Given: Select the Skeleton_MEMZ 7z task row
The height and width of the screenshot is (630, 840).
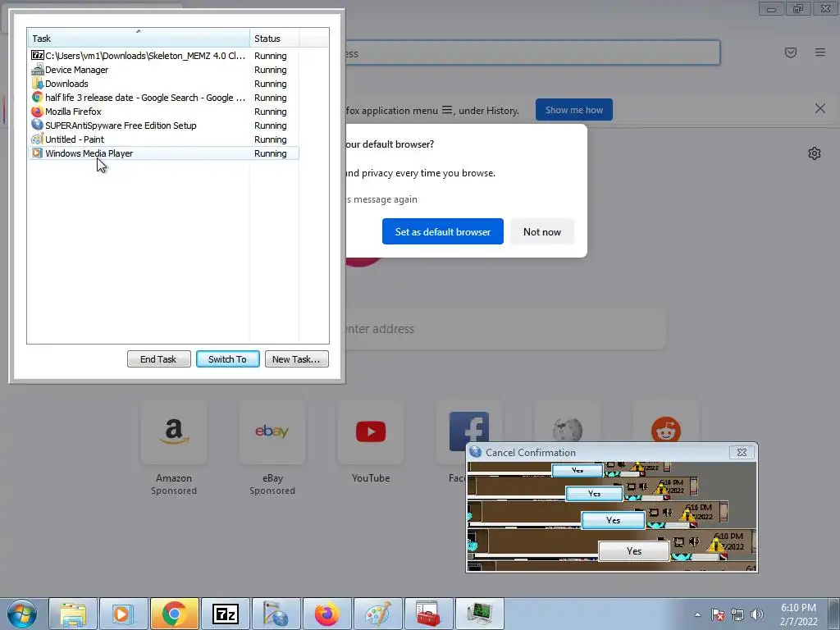Looking at the screenshot, I should coord(163,56).
